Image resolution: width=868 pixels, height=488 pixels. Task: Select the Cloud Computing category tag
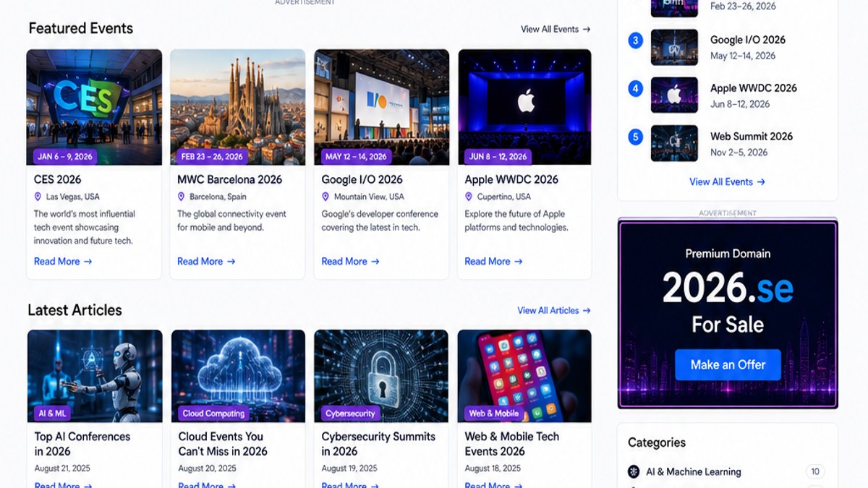tap(213, 414)
